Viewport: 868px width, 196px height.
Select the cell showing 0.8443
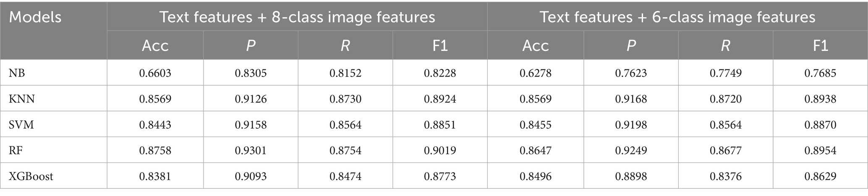point(155,124)
